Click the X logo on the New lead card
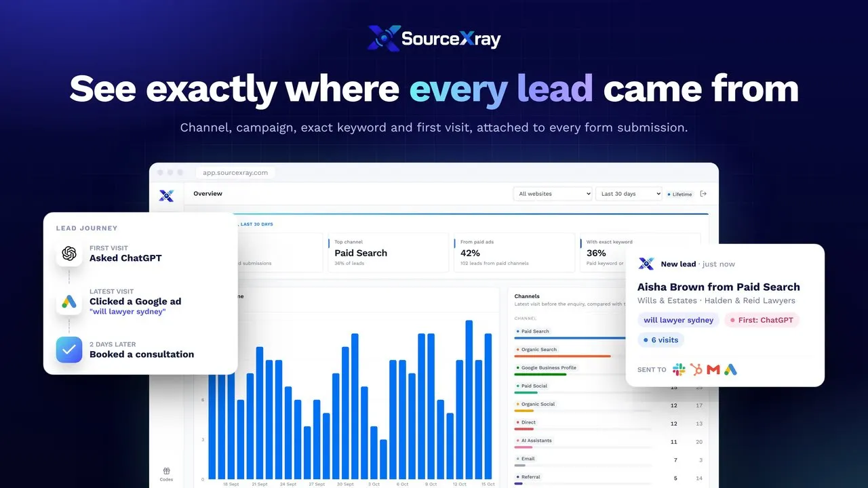The image size is (868, 488). (646, 264)
